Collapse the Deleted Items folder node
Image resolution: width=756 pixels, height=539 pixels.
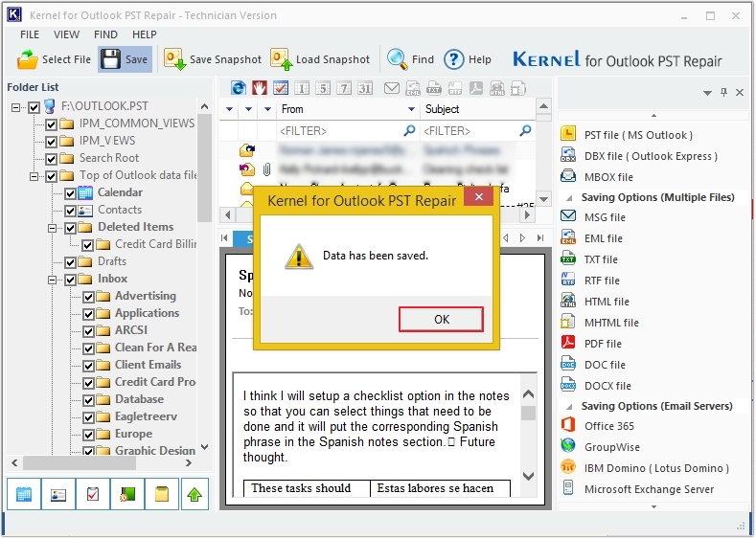[x=52, y=228]
